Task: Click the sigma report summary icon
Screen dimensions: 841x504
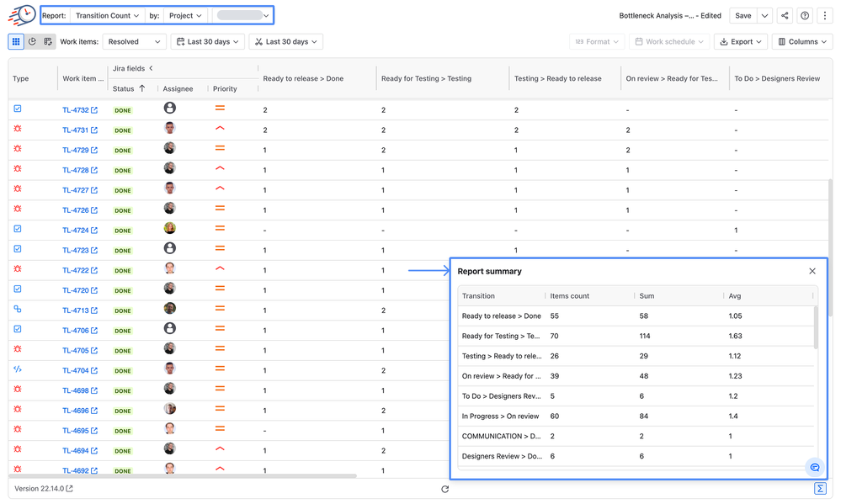Action: click(820, 488)
